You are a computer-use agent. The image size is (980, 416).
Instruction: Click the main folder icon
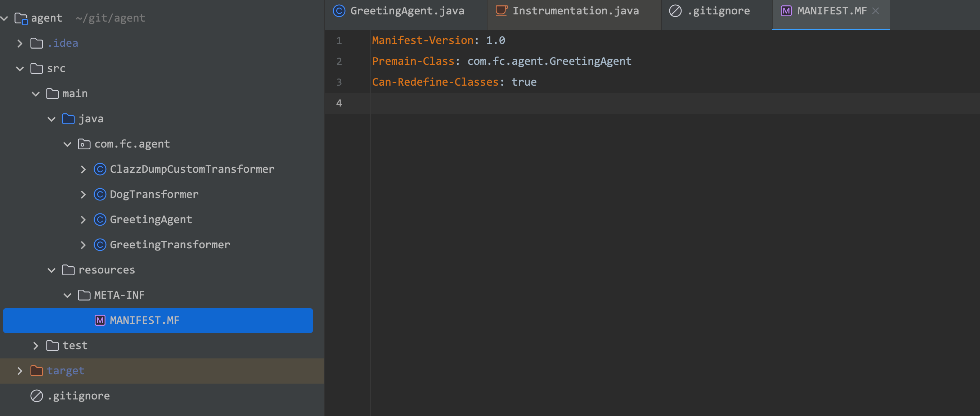click(x=53, y=94)
